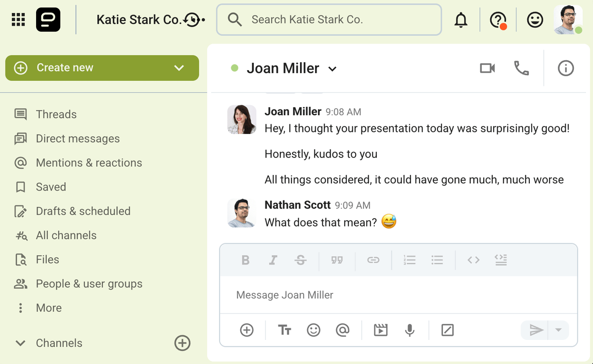Open Nathan Scott's name in message

click(x=298, y=205)
